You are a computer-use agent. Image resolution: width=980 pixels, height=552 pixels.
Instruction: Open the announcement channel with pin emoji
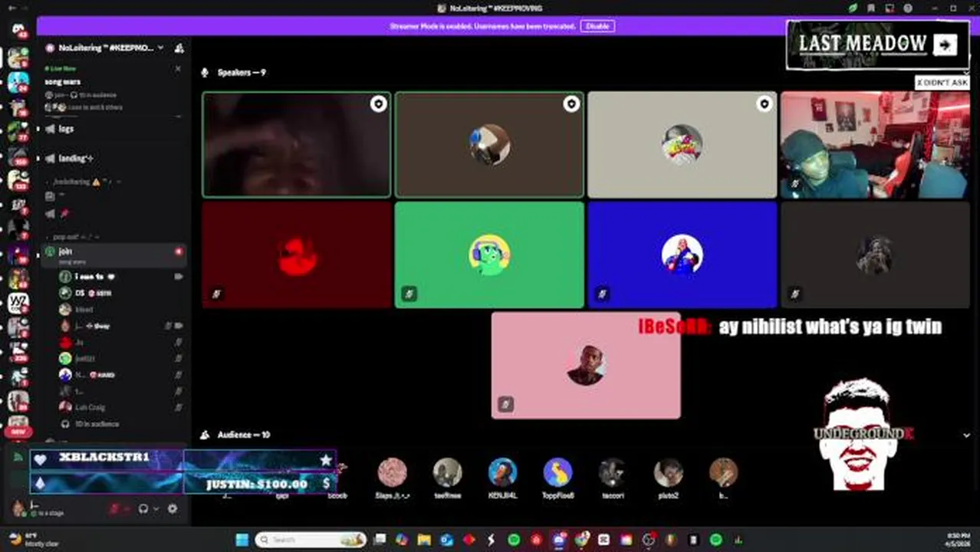tap(58, 213)
